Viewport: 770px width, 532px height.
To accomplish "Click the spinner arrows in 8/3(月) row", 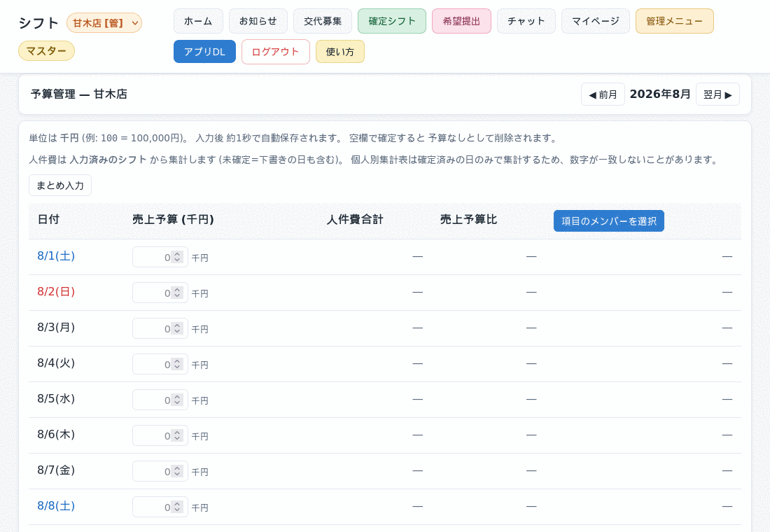I will point(177,328).
